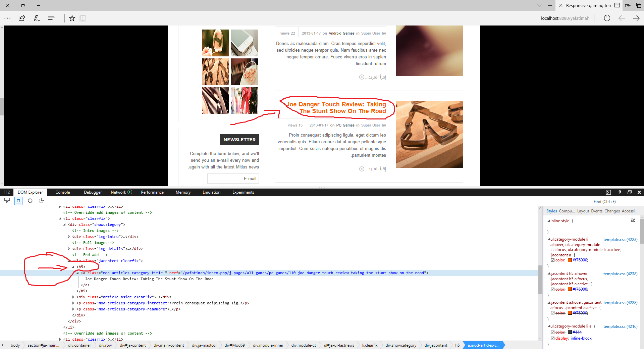Expand the div class="img-intro" node
Image resolution: width=644 pixels, height=349 pixels.
click(69, 237)
